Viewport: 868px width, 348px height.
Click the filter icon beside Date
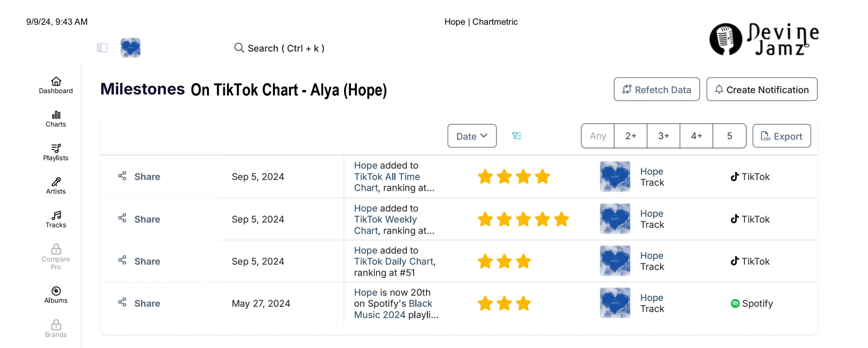(x=516, y=136)
